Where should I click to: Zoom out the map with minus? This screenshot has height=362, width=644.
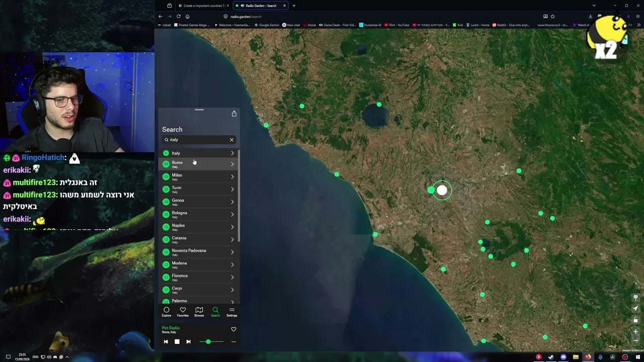(635, 340)
